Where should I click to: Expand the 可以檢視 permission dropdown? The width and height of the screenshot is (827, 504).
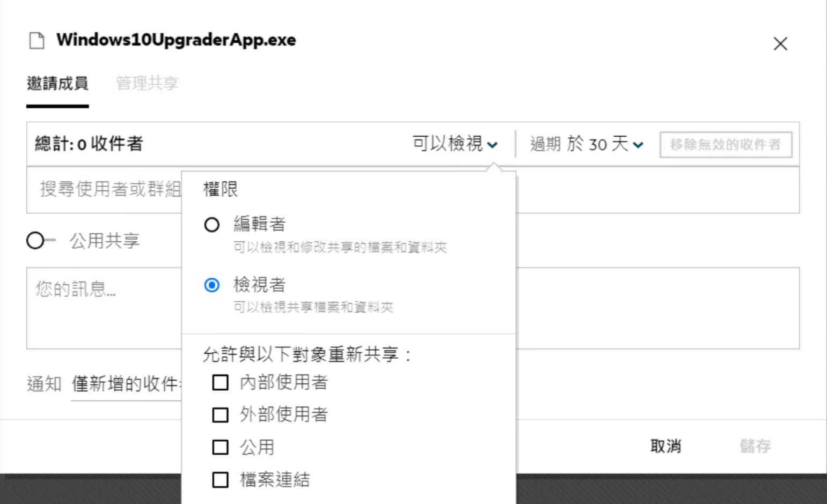(x=455, y=144)
